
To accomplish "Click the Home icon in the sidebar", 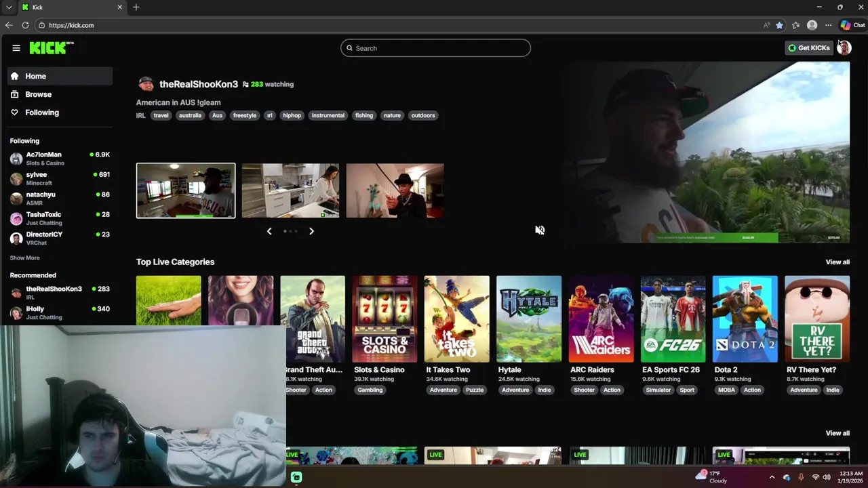I will (x=14, y=76).
